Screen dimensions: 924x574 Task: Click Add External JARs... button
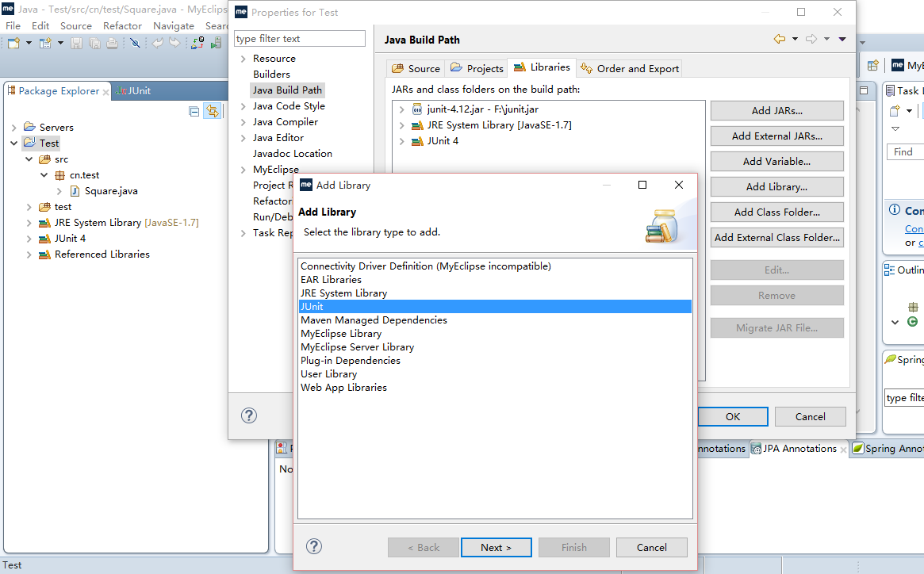coord(776,136)
